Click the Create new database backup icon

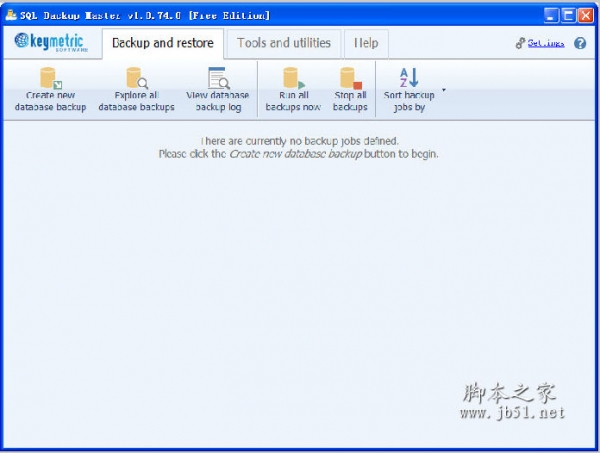pos(51,78)
